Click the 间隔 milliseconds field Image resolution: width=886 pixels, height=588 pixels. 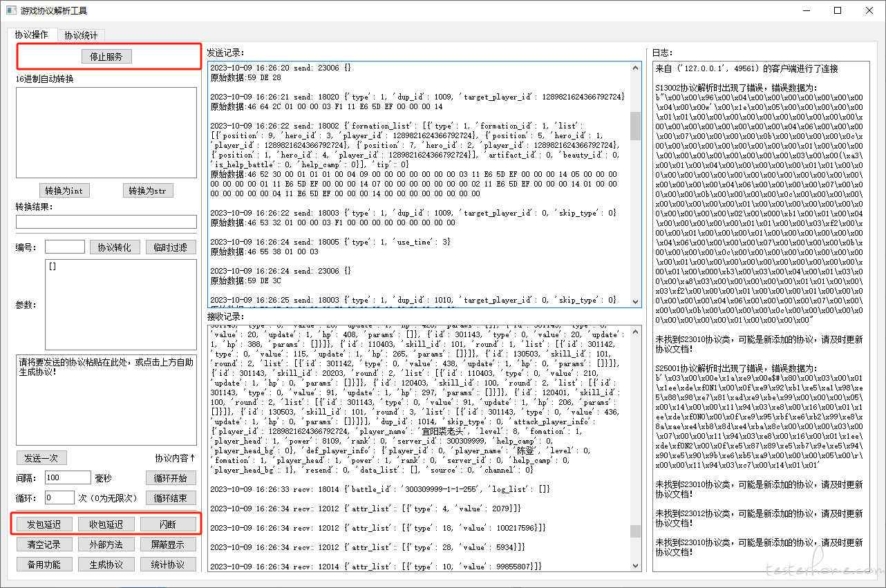(68, 477)
